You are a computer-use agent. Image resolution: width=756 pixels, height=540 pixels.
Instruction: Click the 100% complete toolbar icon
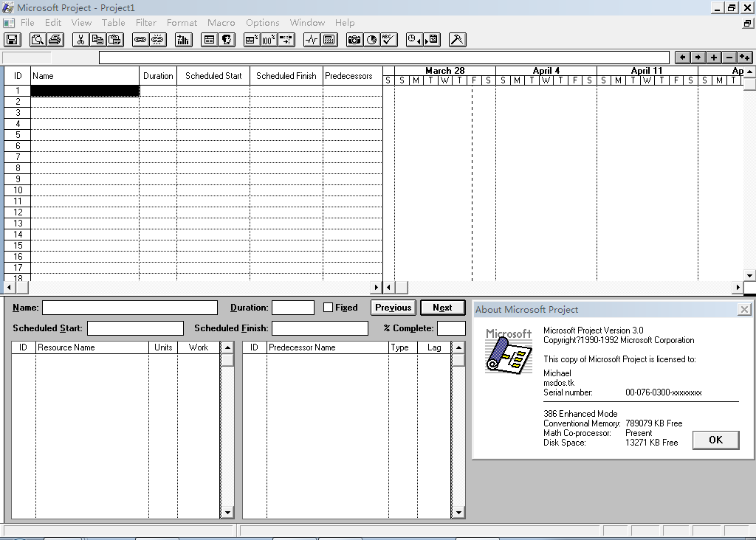(x=267, y=39)
